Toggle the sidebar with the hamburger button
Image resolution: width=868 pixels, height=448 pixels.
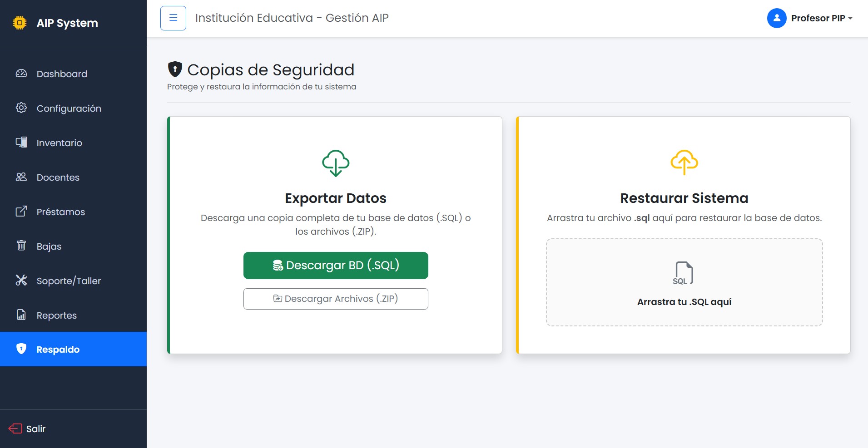tap(174, 18)
